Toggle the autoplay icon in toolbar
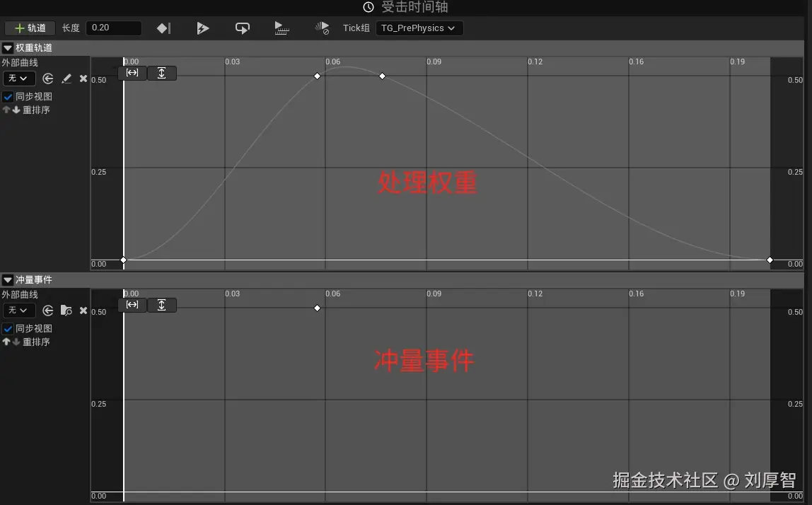The height and width of the screenshot is (505, 812). pos(203,28)
